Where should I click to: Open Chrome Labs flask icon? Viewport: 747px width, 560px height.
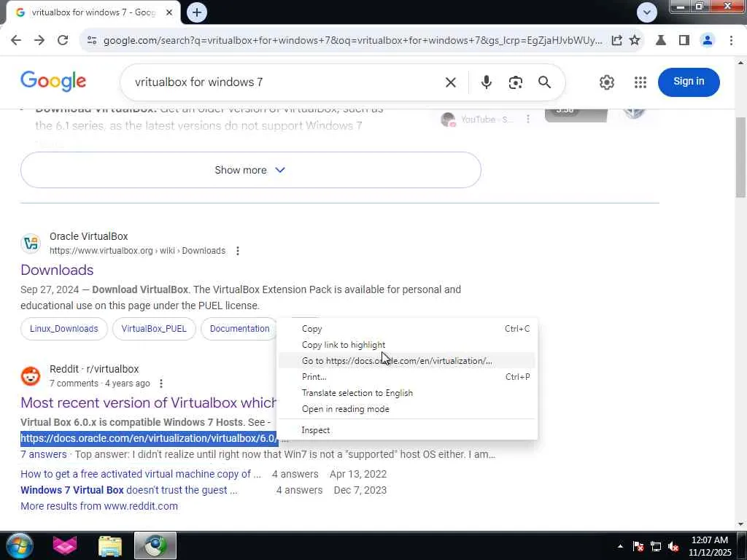tap(661, 41)
